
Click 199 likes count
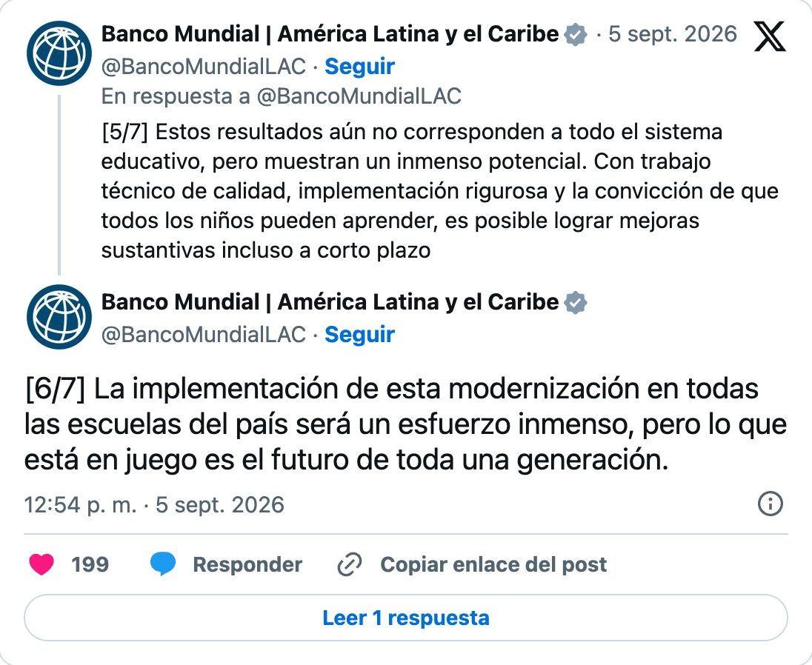(x=90, y=564)
